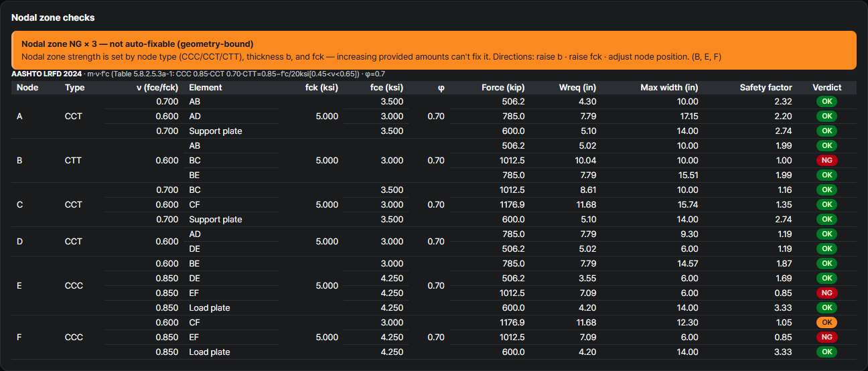Image resolution: width=868 pixels, height=371 pixels.
Task: Click the max width 14.57 value
Action: (x=688, y=264)
